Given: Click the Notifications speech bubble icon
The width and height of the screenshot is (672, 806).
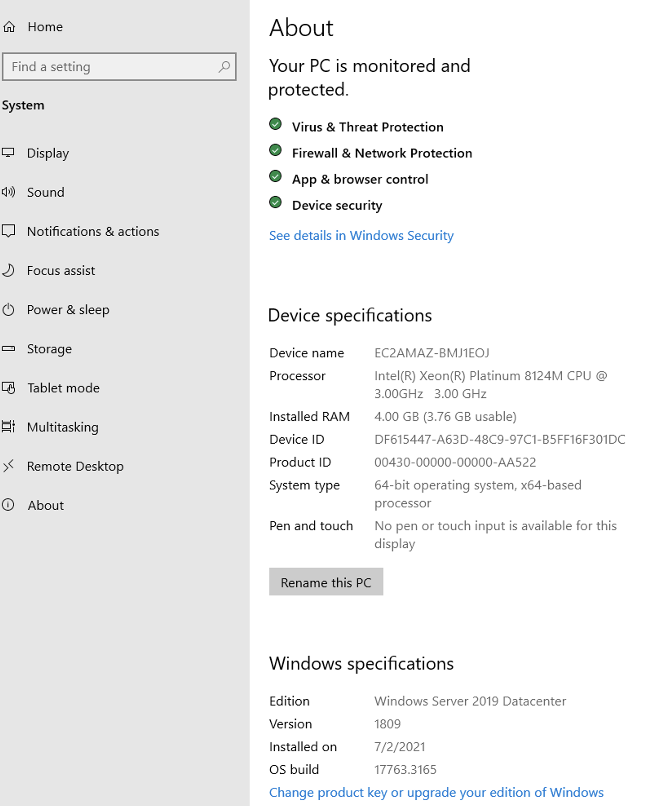Looking at the screenshot, I should coord(8,231).
